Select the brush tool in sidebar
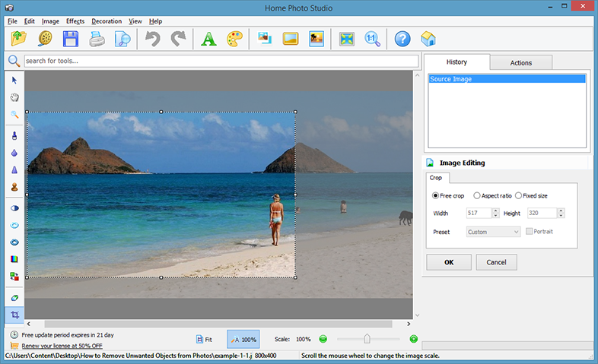This screenshot has height=364, width=598. (x=14, y=135)
